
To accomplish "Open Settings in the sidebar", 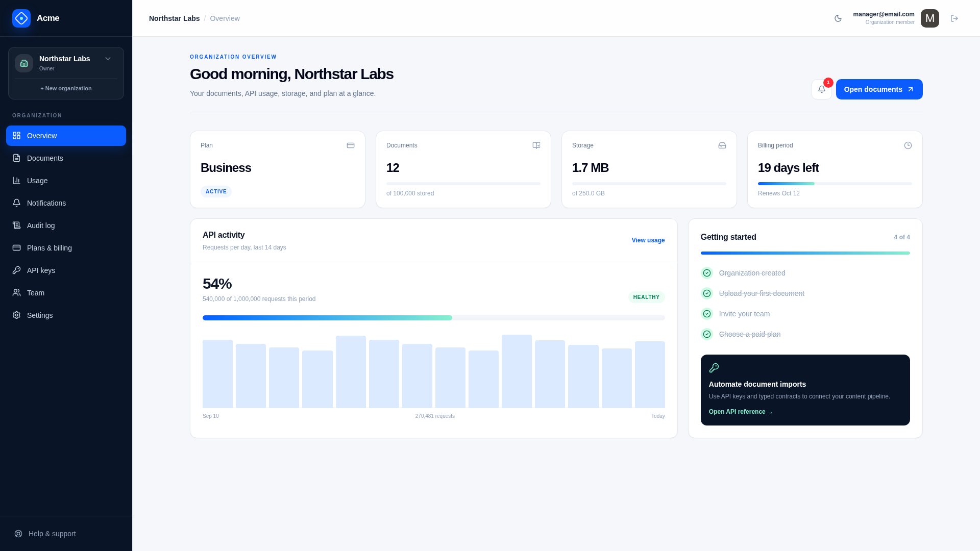I will click(x=66, y=315).
